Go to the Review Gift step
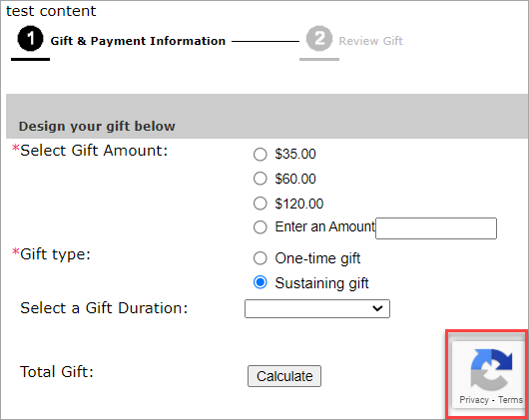Viewport: 529px width, 420px height. (370, 41)
